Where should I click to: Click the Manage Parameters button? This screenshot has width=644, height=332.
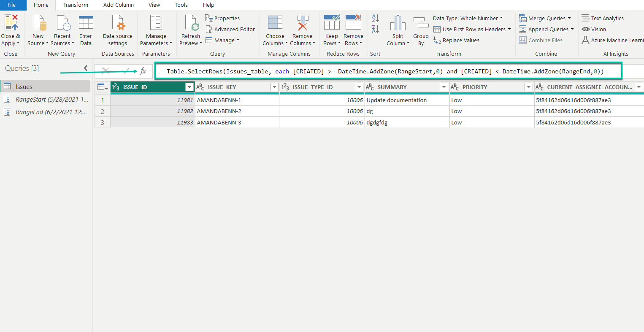(156, 29)
